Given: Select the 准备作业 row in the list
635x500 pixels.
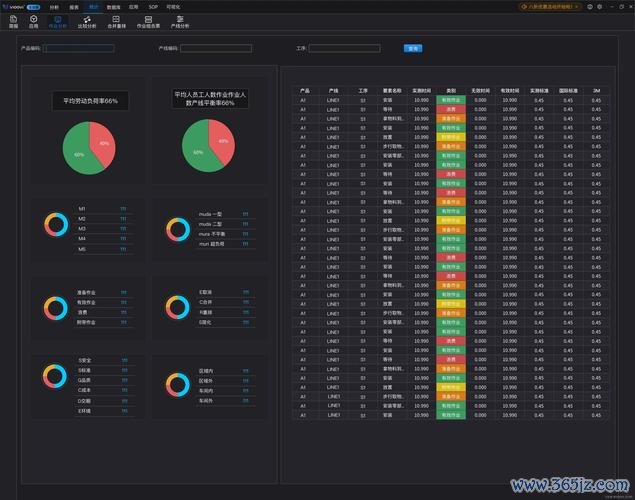Looking at the screenshot, I should (x=103, y=292).
